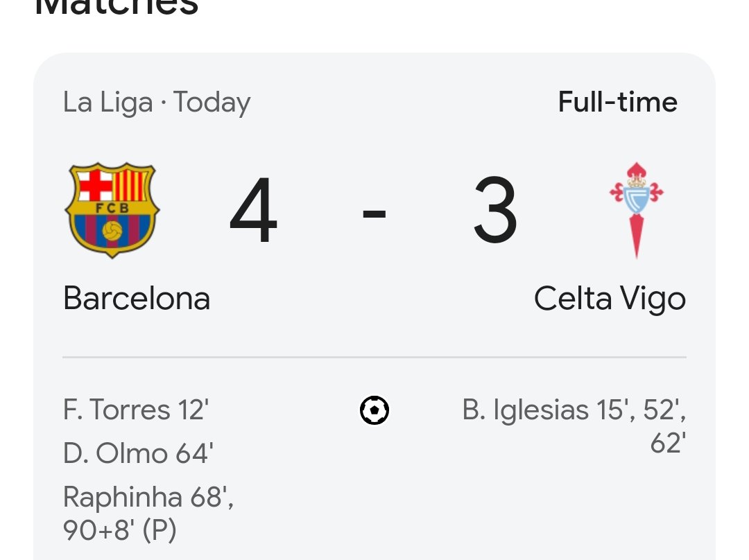Select Barcelona's score of 4

253,210
